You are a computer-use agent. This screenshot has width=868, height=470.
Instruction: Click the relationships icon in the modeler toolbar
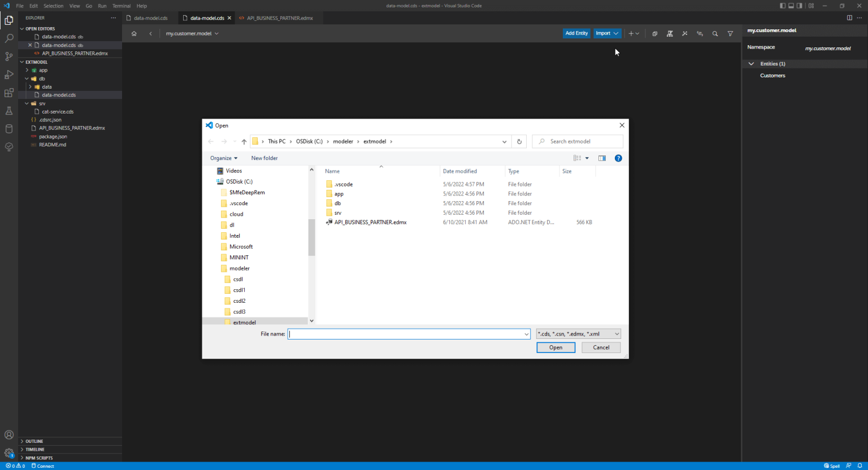[x=700, y=33]
